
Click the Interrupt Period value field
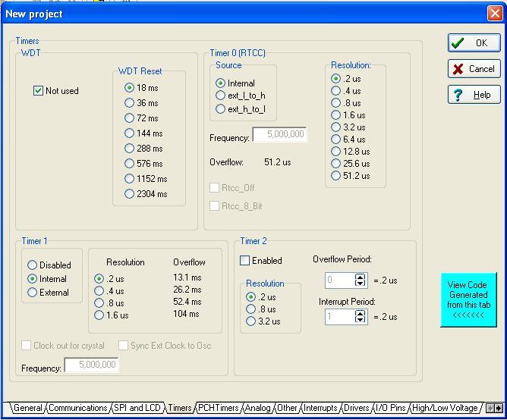[340, 316]
